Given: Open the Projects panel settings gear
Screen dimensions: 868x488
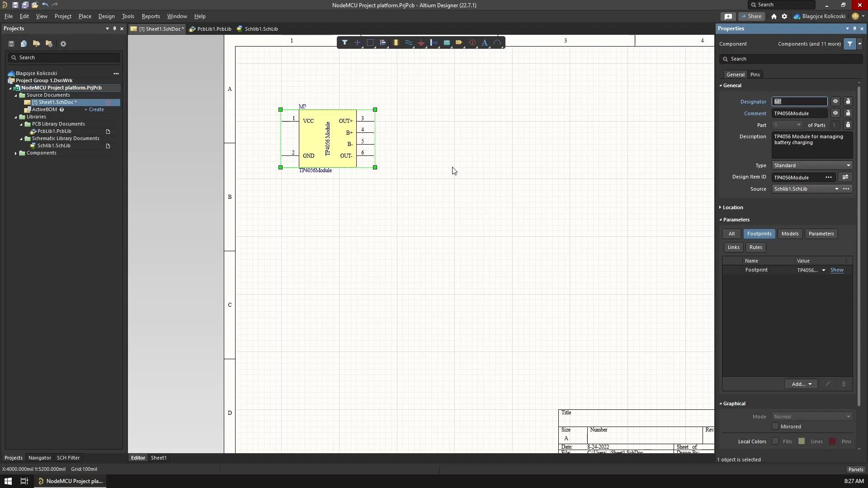Looking at the screenshot, I should pyautogui.click(x=63, y=43).
